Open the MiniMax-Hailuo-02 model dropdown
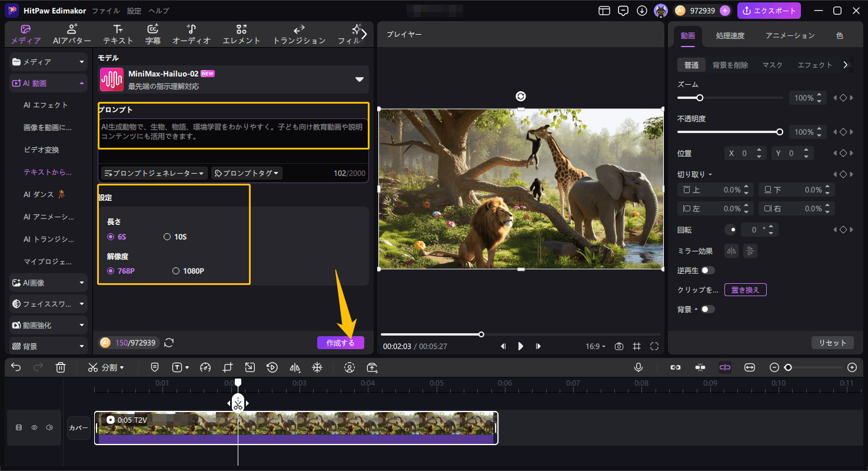This screenshot has width=868, height=471. [x=359, y=79]
